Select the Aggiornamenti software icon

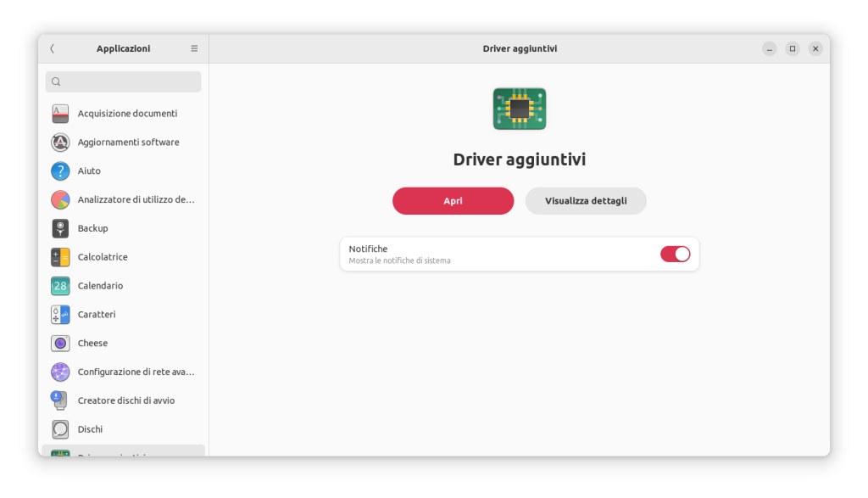click(x=60, y=143)
